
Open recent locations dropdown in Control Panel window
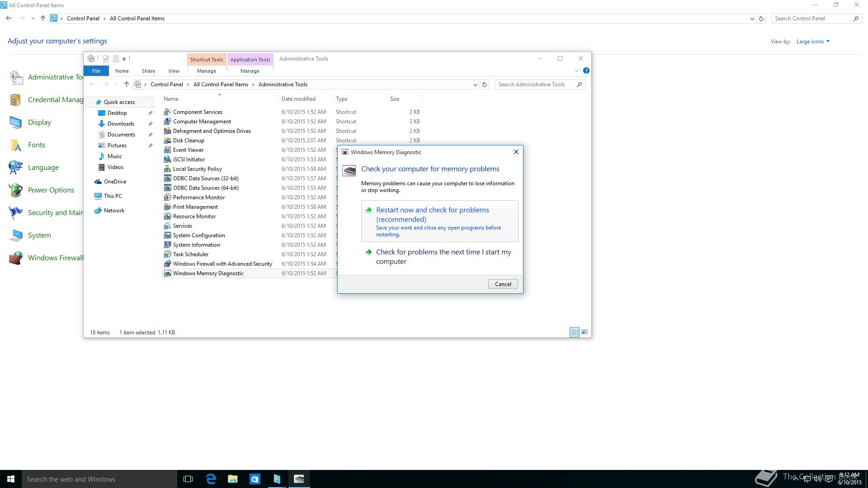(x=33, y=19)
